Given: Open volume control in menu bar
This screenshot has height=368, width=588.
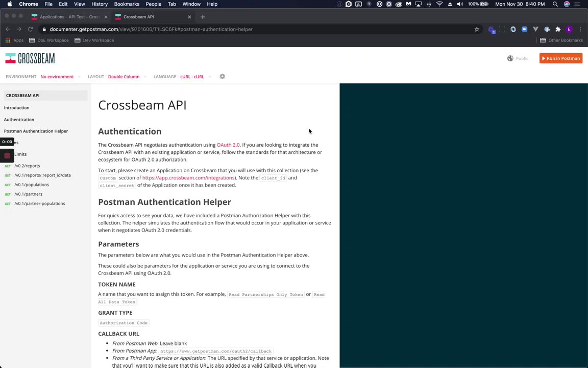Looking at the screenshot, I should click(460, 4).
